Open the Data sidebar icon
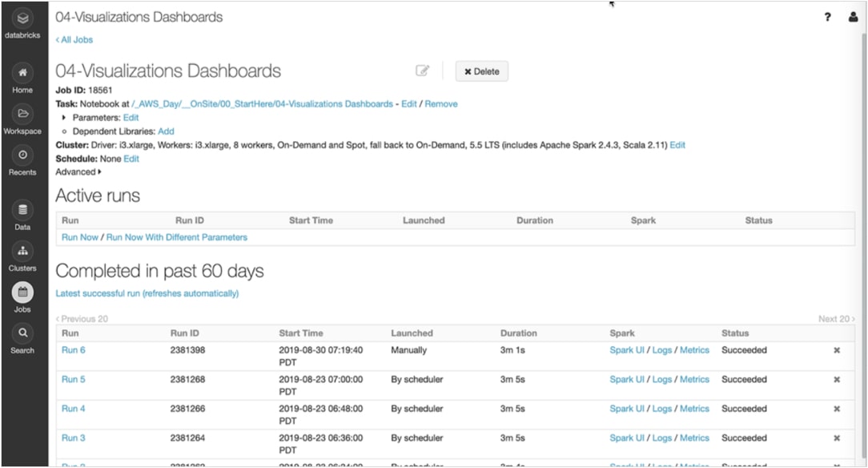868x468 pixels. point(22,211)
